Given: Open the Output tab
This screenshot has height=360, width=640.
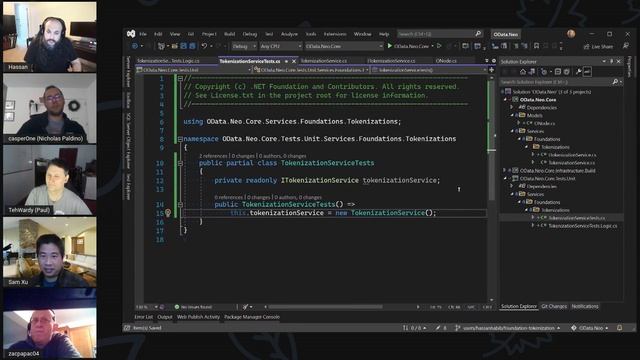Looking at the screenshot, I should pyautogui.click(x=165, y=317).
